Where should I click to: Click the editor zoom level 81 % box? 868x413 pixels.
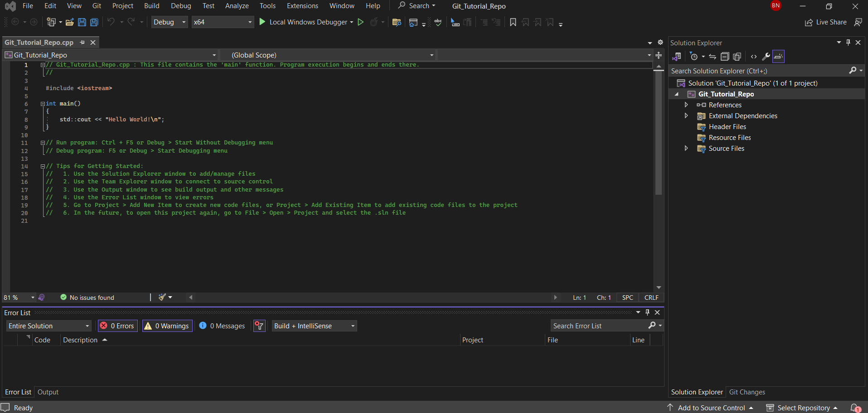[x=19, y=298]
